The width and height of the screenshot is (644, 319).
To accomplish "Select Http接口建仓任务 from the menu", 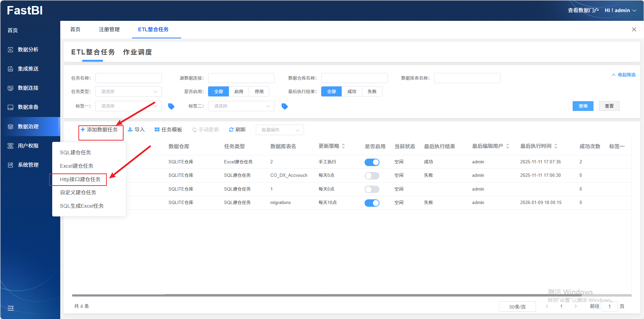I will 80,180.
